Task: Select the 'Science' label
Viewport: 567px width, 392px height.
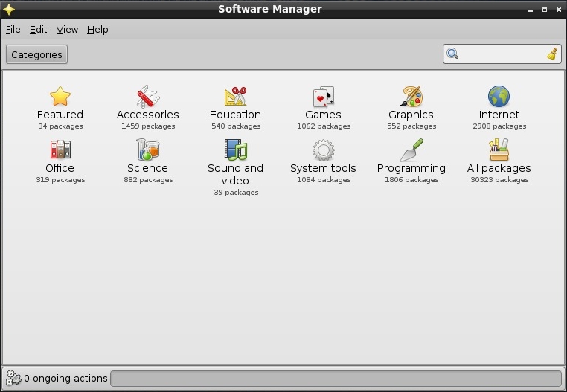Action: (147, 168)
